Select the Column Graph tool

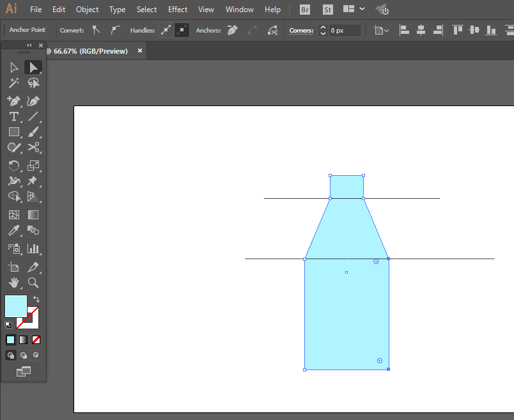pos(33,249)
